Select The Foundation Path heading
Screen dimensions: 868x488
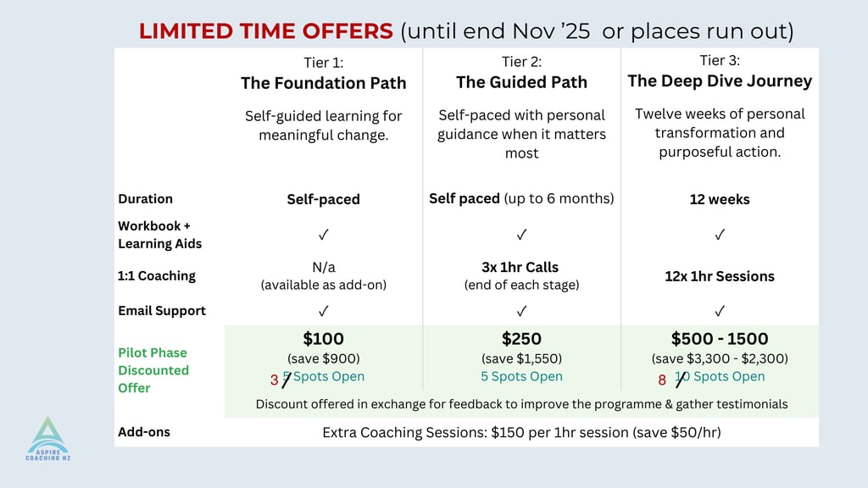pyautogui.click(x=323, y=83)
